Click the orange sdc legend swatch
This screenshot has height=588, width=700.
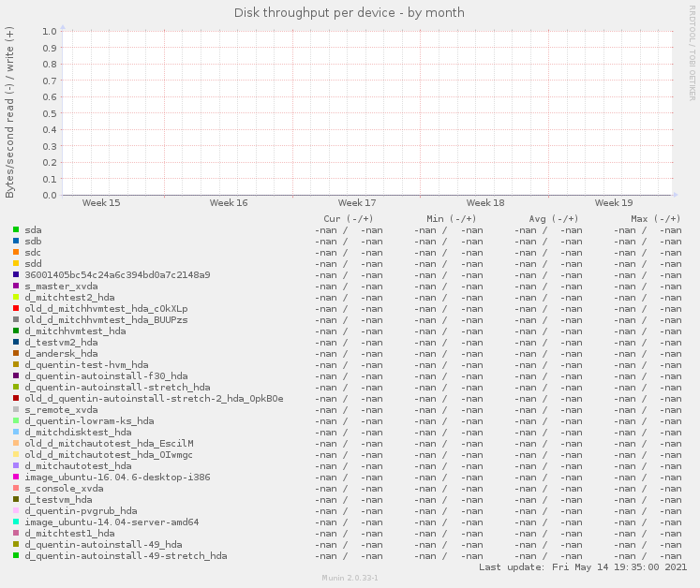coord(16,252)
